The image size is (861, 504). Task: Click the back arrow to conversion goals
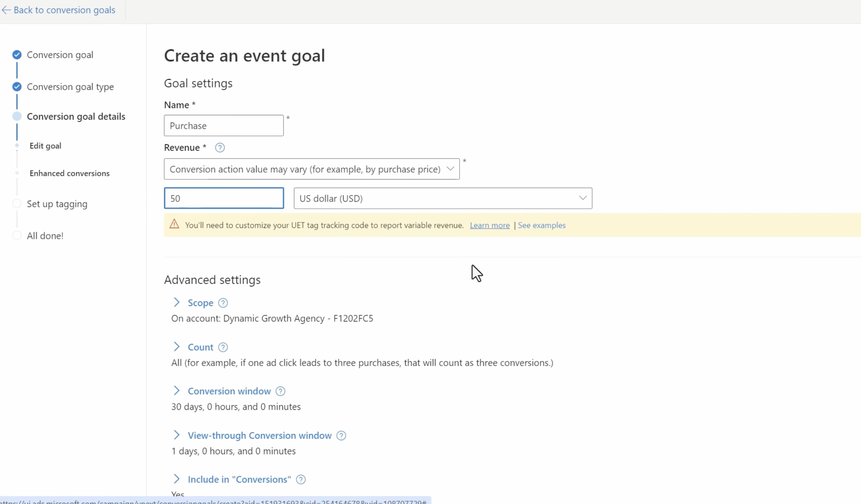click(x=6, y=10)
